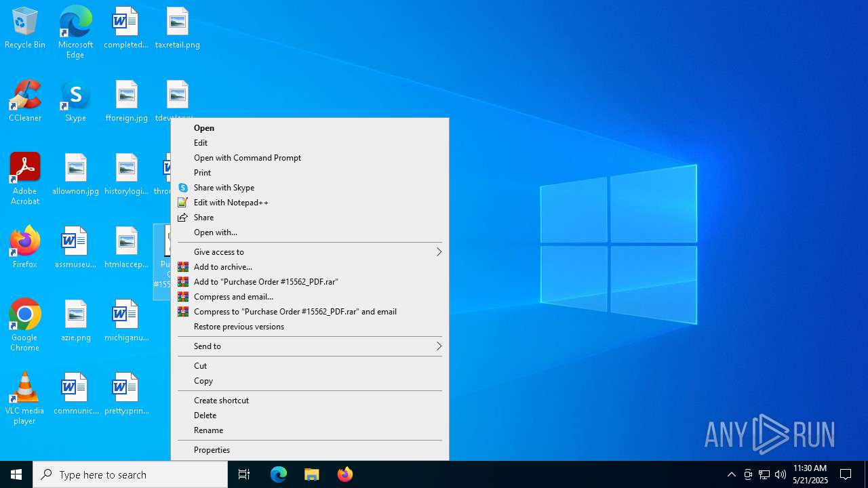
Task: Choose Delete in the context menu
Action: click(310, 415)
